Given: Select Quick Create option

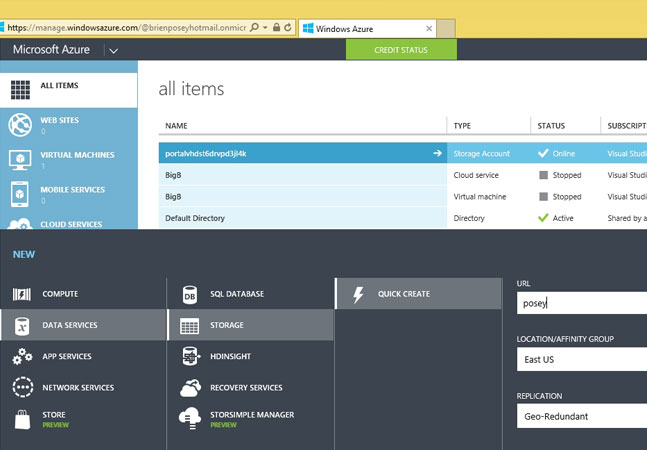Looking at the screenshot, I should pos(418,294).
